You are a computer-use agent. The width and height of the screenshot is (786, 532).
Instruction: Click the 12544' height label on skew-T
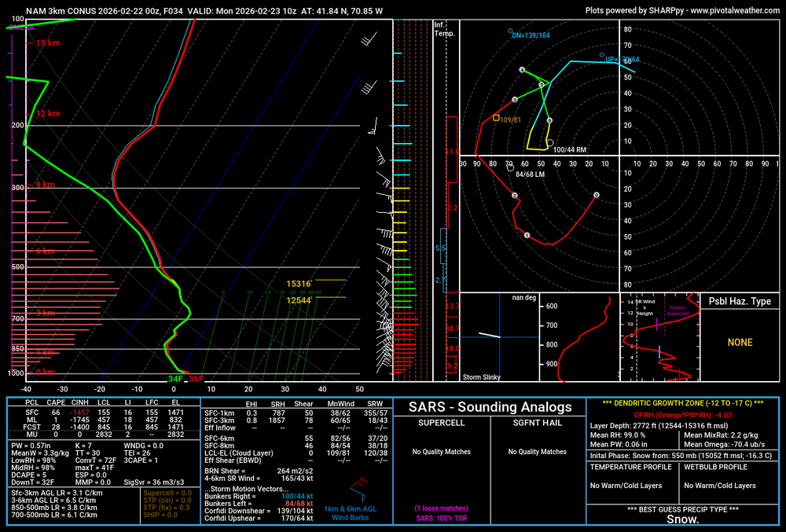299,299
